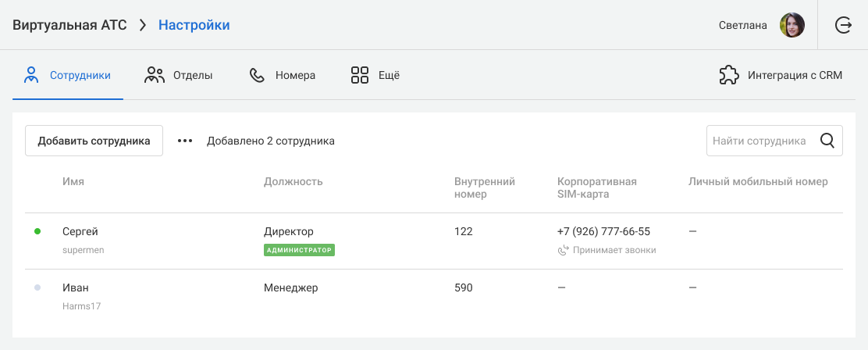Click the Ещё four-squares grid icon
868x350 pixels.
pyautogui.click(x=360, y=75)
